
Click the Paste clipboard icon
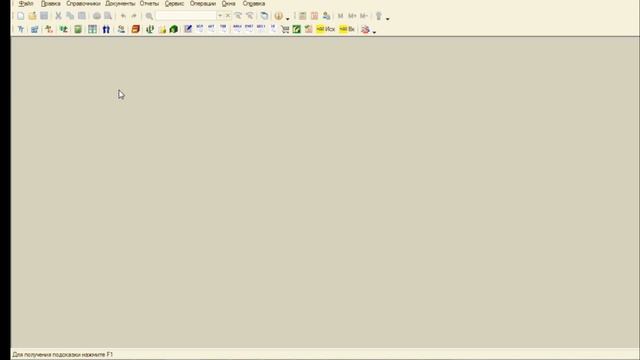coord(82,16)
